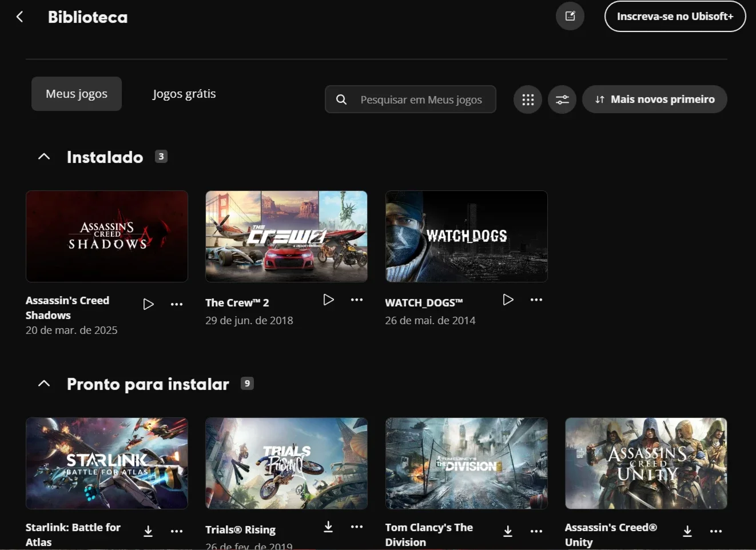Click the Instalado section heading
The image size is (756, 550).
click(x=105, y=157)
